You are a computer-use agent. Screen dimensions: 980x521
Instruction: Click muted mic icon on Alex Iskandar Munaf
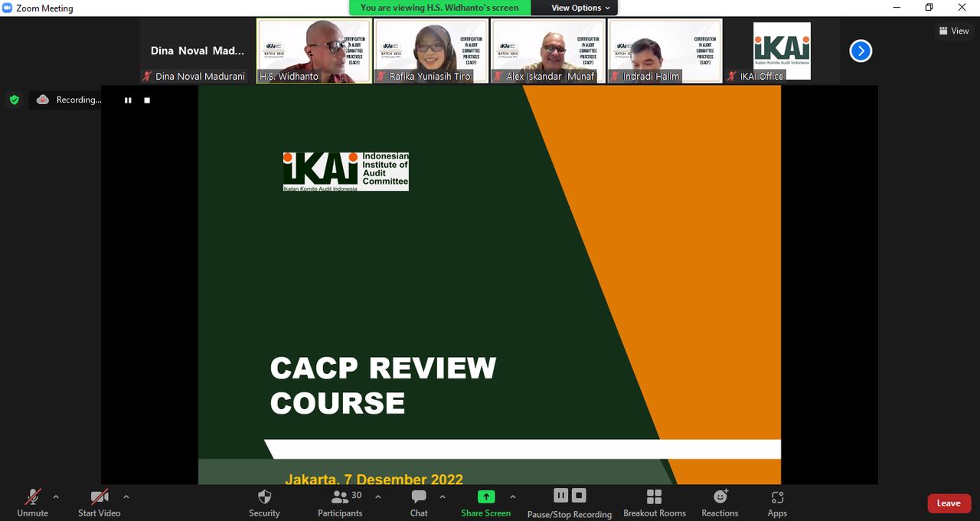498,77
